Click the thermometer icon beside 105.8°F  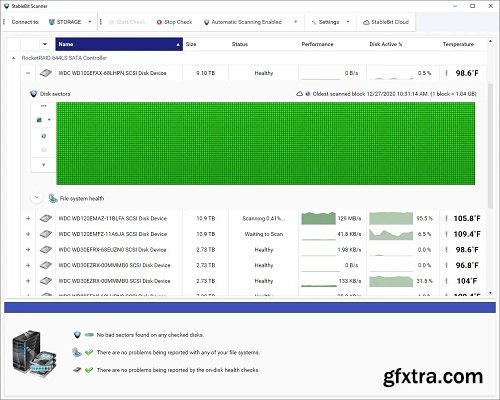click(446, 219)
